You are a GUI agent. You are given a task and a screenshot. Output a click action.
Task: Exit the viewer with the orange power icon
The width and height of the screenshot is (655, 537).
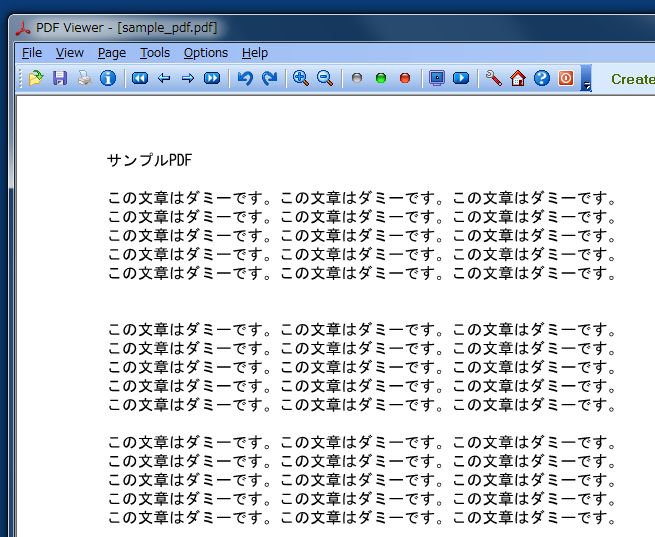[x=566, y=78]
